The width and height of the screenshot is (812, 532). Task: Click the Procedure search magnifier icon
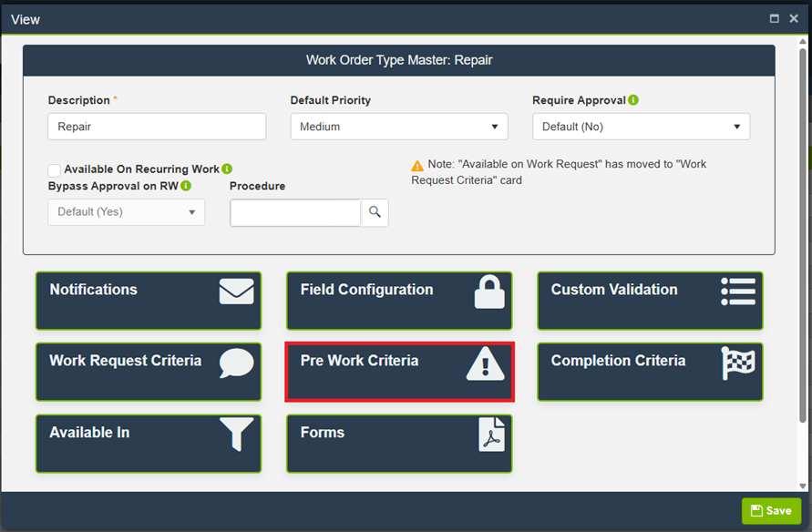pos(375,212)
